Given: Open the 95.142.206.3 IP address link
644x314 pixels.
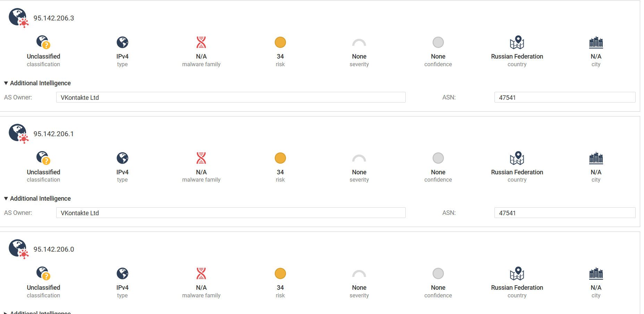Looking at the screenshot, I should [x=54, y=18].
